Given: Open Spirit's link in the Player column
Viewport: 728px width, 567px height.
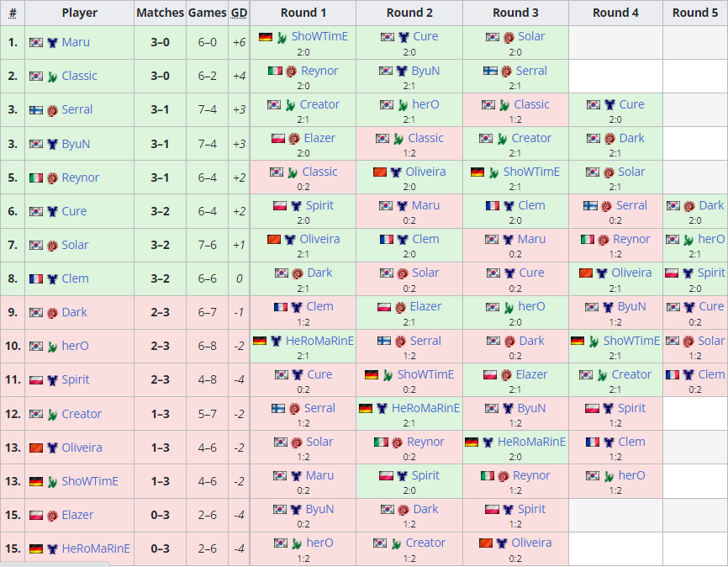Looking at the screenshot, I should click(76, 379).
